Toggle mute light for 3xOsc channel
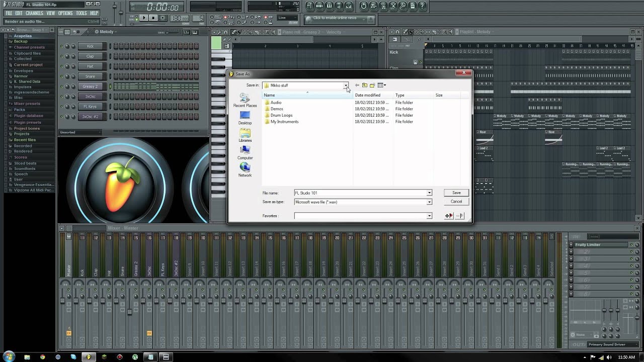The image size is (644, 362). point(61,97)
